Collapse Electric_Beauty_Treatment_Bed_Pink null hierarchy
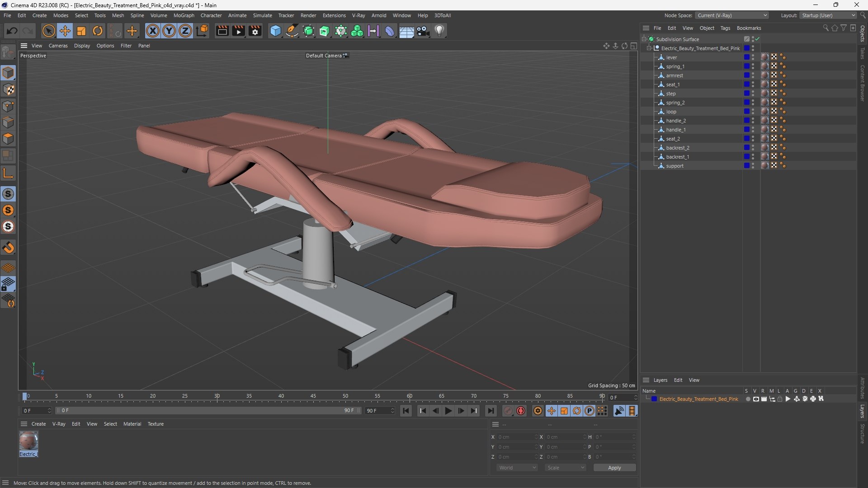The image size is (868, 488). [649, 48]
